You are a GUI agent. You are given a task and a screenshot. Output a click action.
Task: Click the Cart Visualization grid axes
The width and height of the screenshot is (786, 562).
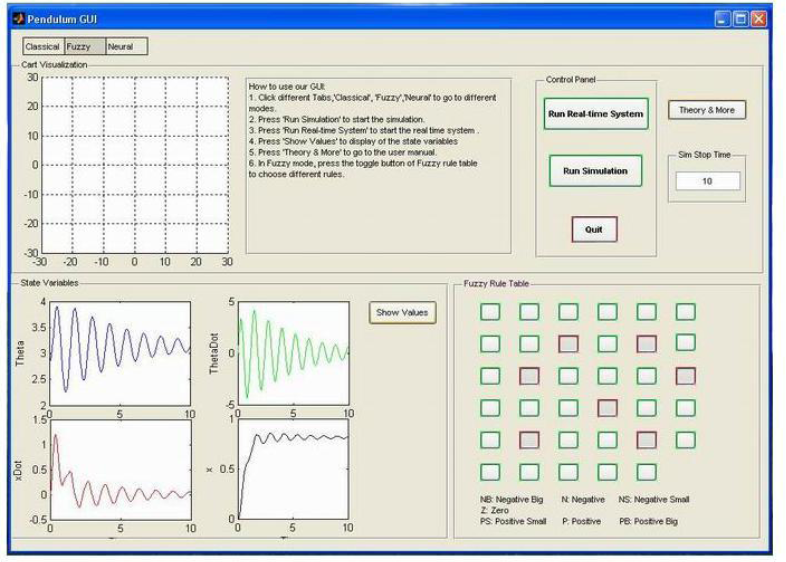[x=134, y=164]
